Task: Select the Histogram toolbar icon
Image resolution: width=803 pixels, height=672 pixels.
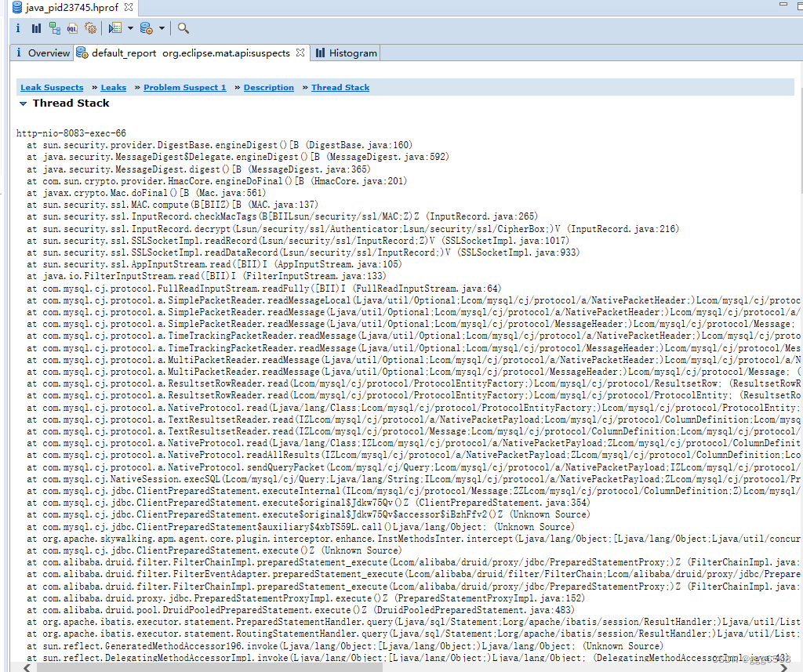Action: (37, 28)
